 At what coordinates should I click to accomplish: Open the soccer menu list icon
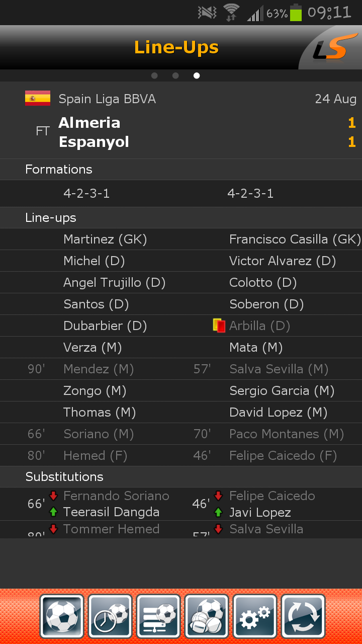(x=158, y=616)
